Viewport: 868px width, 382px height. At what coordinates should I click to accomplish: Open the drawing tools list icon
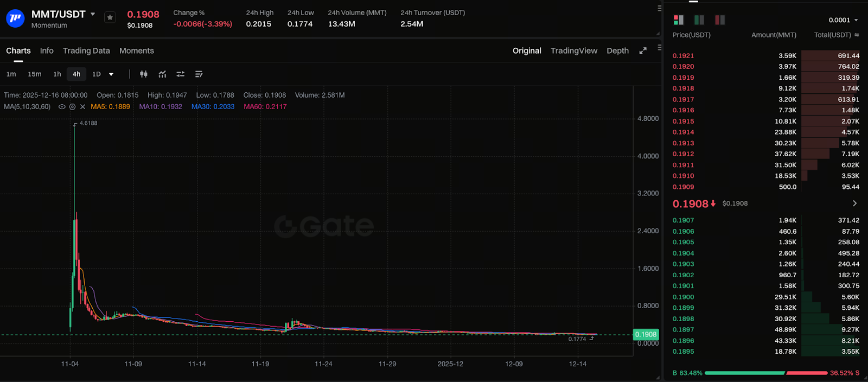[199, 74]
